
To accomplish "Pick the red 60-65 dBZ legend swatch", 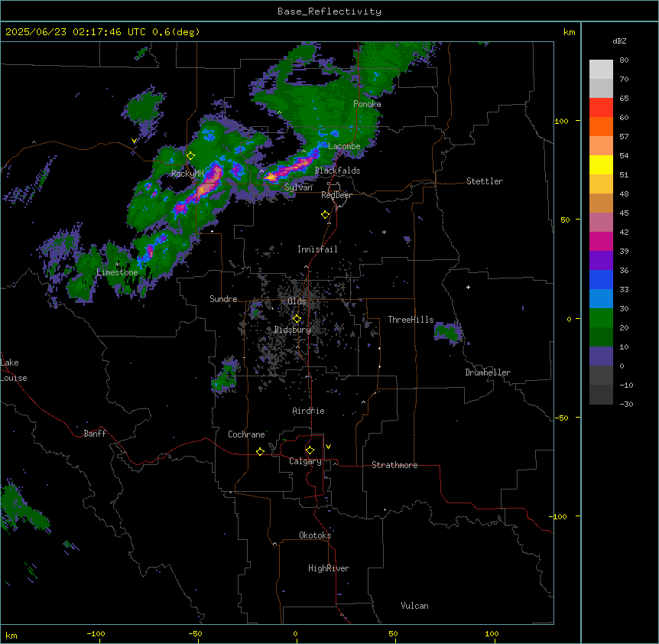I will [x=601, y=108].
